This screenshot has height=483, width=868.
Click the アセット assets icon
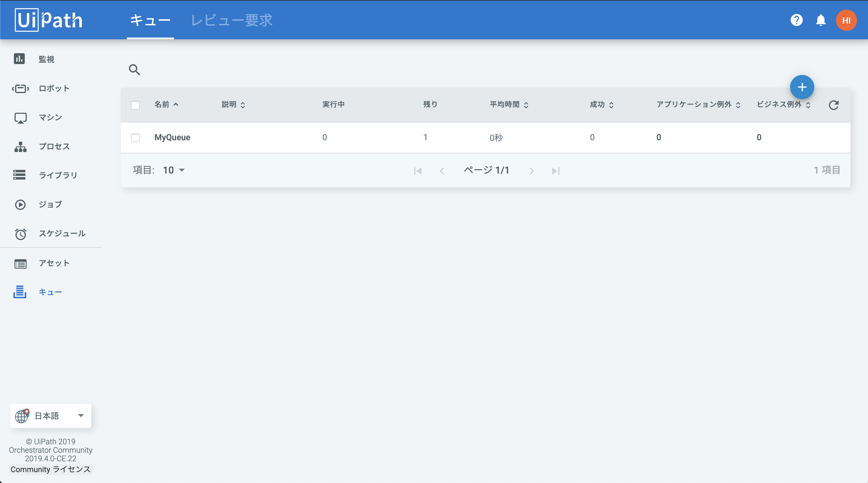click(21, 264)
